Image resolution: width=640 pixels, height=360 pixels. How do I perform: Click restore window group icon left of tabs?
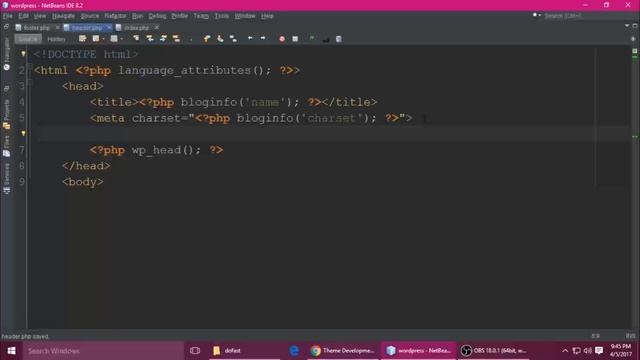coord(6,27)
